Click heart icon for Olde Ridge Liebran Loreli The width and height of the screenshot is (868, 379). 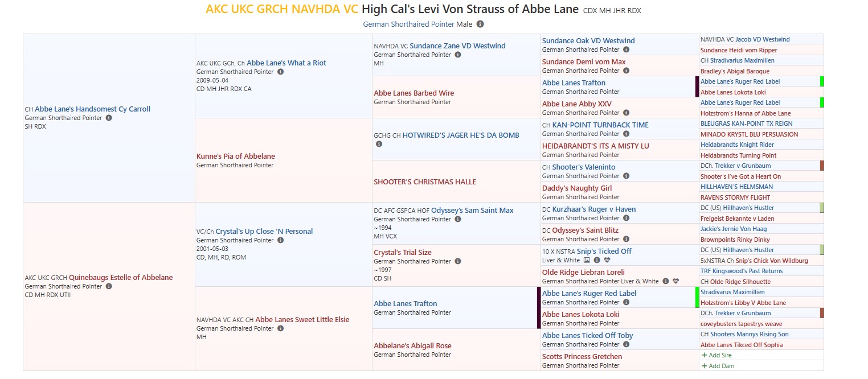675,281
